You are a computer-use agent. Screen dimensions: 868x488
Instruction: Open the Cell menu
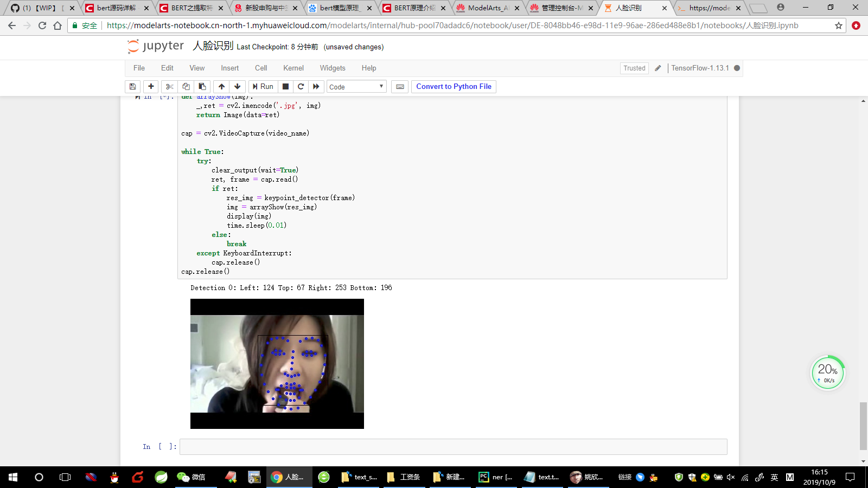tap(261, 68)
